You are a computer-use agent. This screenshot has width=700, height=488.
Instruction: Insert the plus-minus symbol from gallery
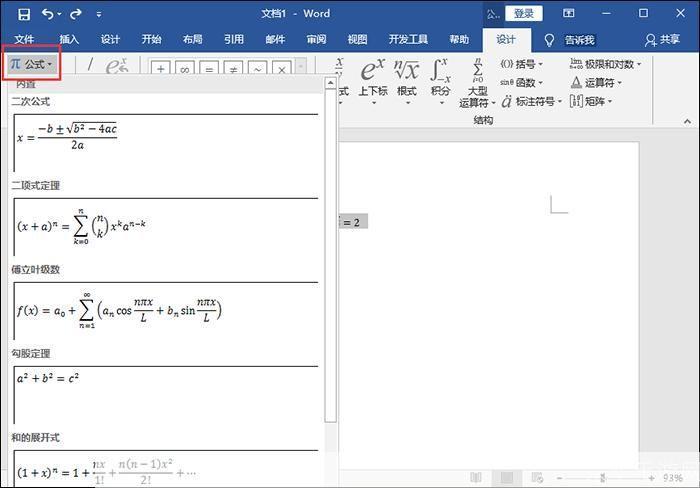[x=160, y=69]
